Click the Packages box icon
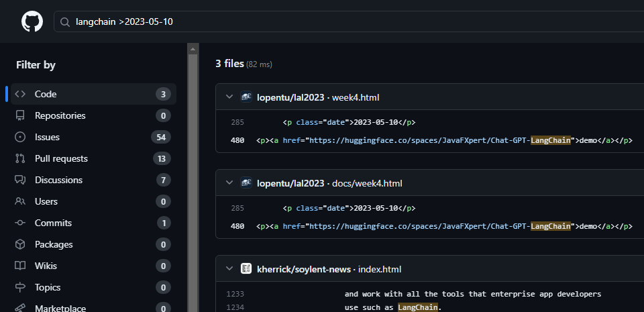Image resolution: width=644 pixels, height=312 pixels. tap(20, 244)
